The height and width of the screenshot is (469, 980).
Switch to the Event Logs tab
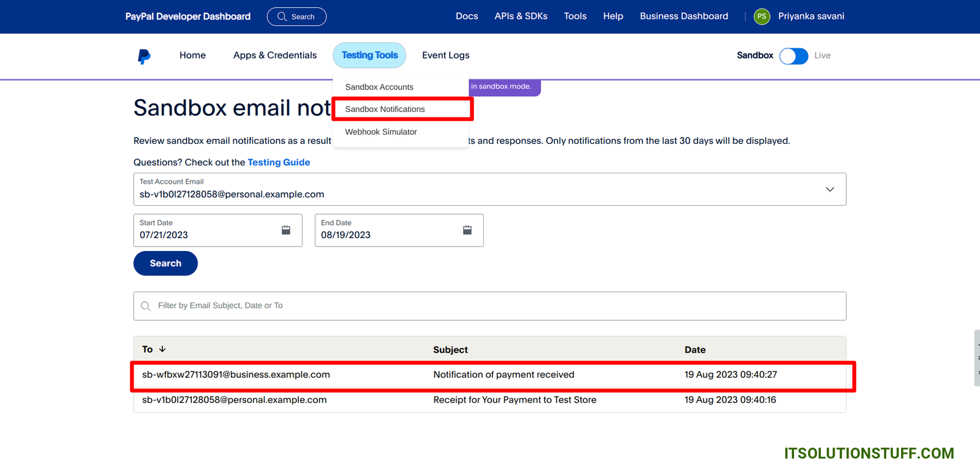tap(445, 55)
